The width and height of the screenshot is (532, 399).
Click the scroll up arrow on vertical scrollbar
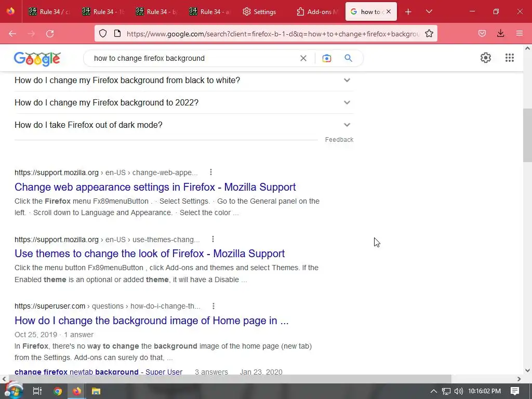(x=527, y=48)
